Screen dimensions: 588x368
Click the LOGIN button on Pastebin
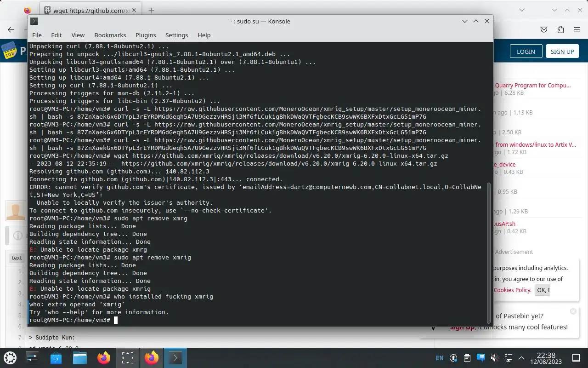526,52
